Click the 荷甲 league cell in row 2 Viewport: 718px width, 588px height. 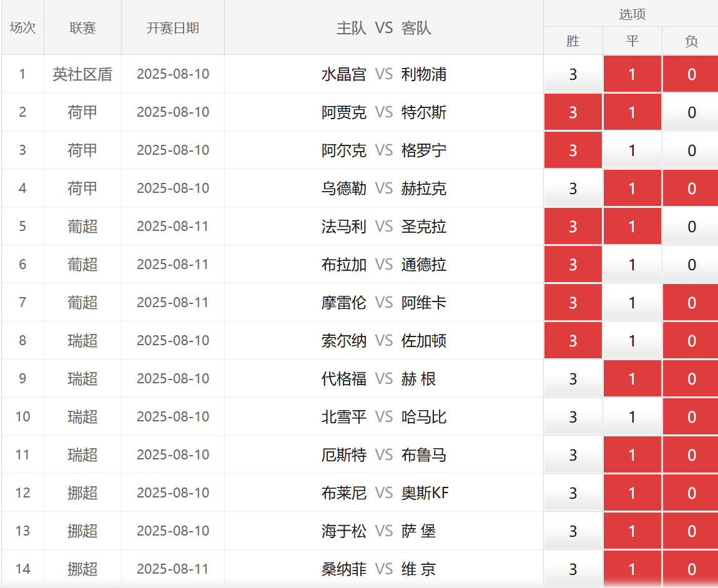(82, 112)
